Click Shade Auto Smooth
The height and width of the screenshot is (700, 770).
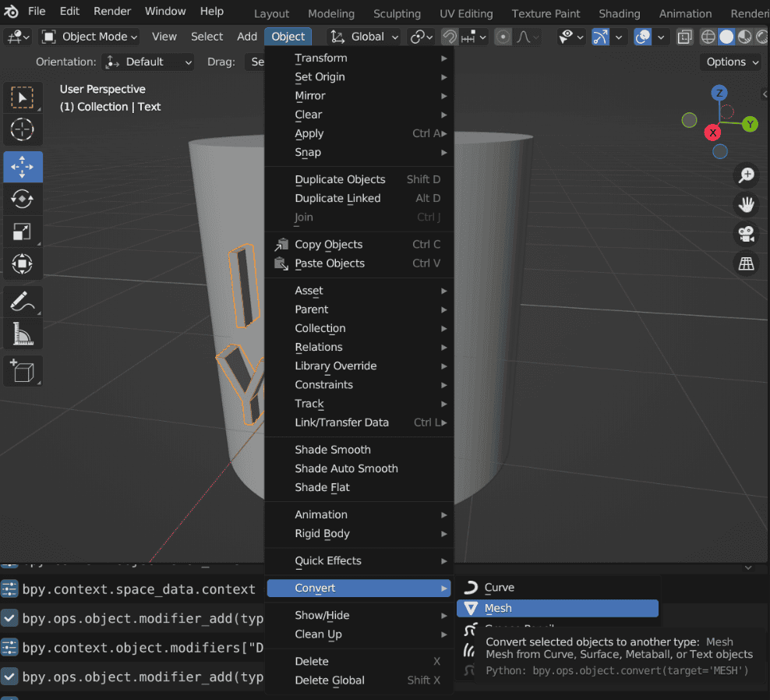point(359,468)
